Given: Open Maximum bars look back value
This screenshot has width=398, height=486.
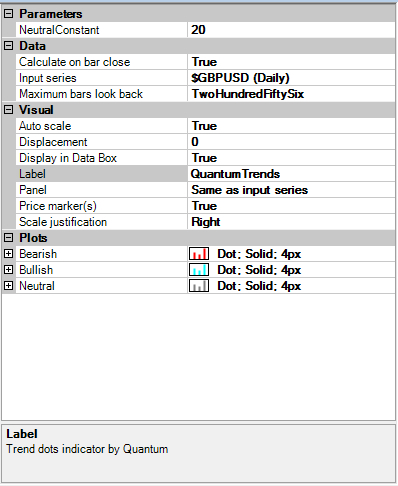Looking at the screenshot, I should 292,94.
